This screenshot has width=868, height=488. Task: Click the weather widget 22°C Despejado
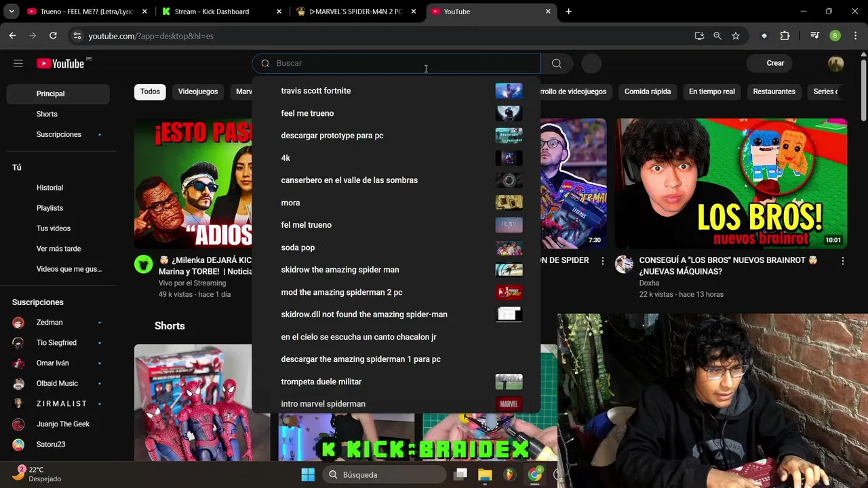(x=37, y=474)
